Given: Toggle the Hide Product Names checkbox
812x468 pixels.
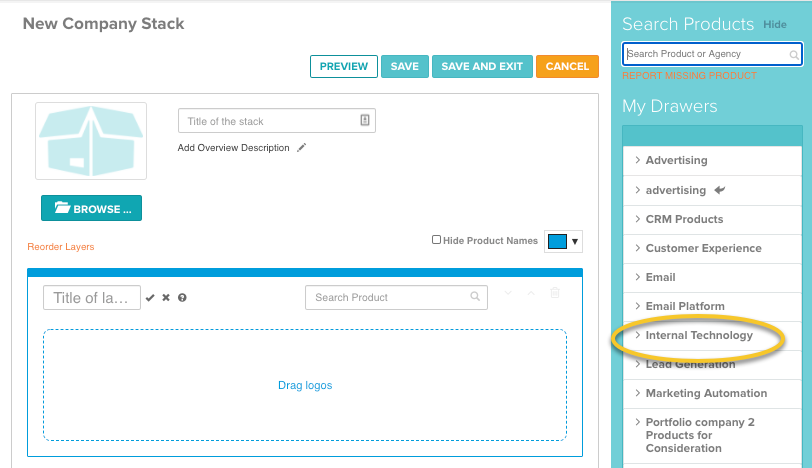Looking at the screenshot, I should pos(437,240).
